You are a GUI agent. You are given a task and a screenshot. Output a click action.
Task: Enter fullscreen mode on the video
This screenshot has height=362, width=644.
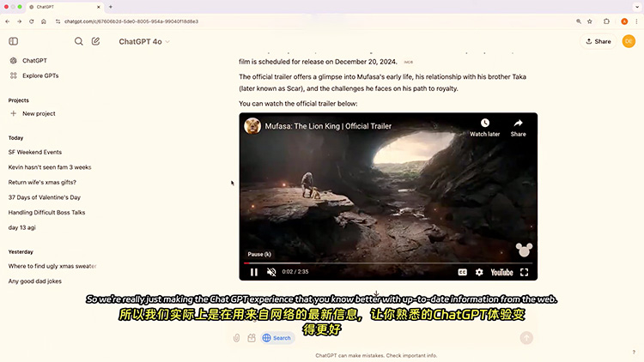click(x=524, y=272)
